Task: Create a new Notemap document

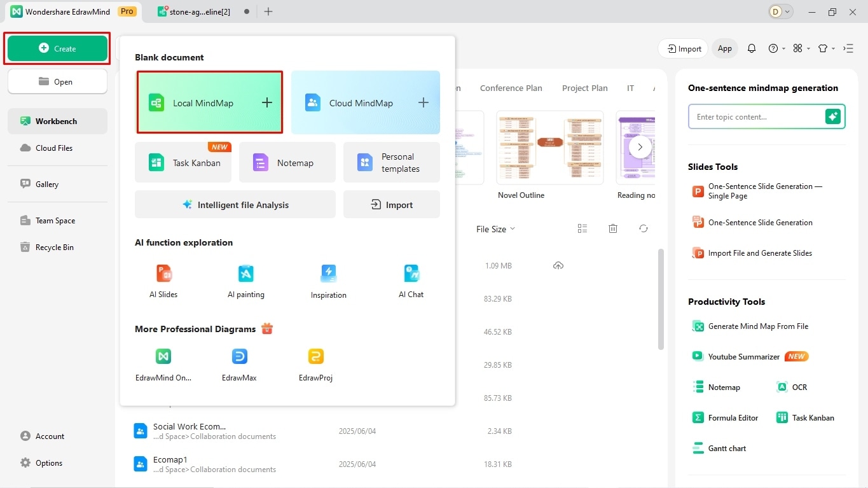Action: pyautogui.click(x=287, y=162)
